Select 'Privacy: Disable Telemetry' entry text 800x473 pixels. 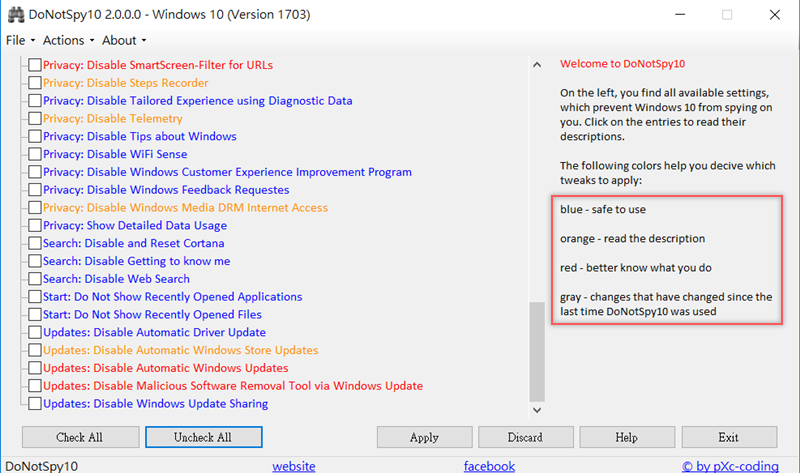[x=113, y=119]
